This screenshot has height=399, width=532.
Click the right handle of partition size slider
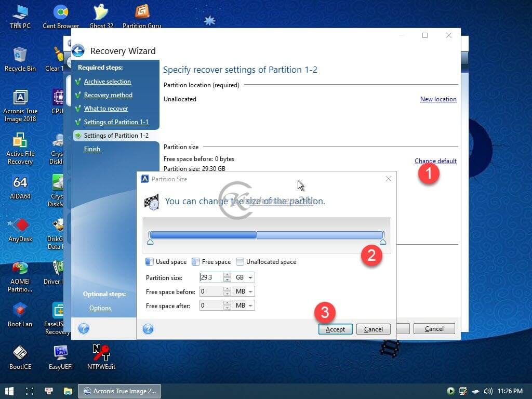383,242
